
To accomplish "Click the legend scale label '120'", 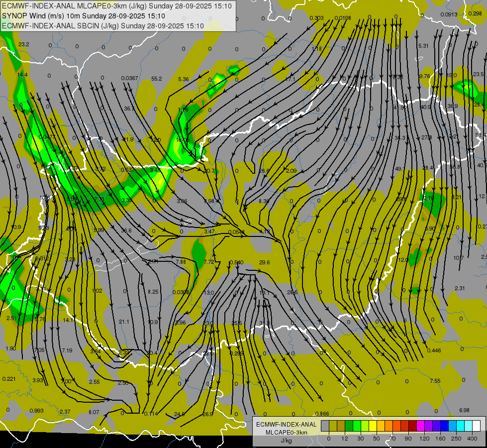I will click(x=424, y=439).
